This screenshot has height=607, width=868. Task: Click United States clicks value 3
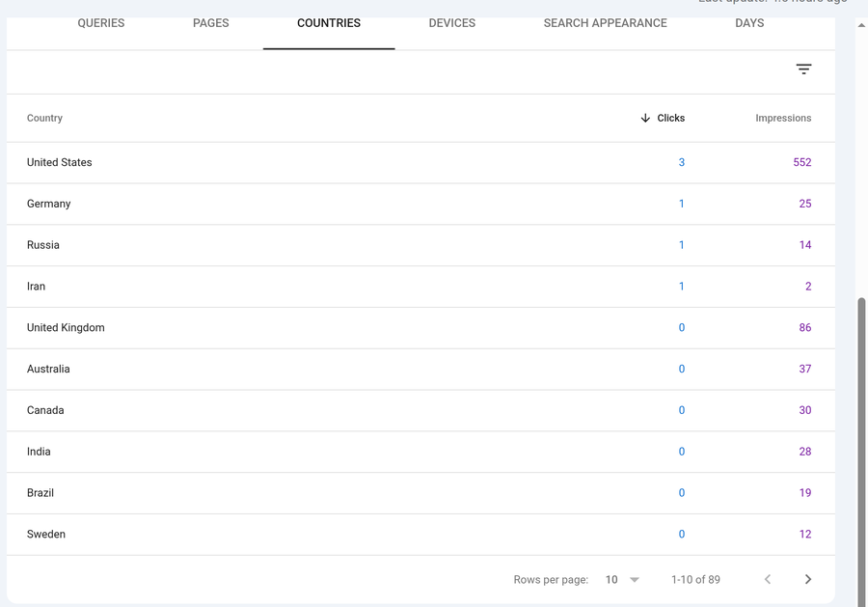coord(682,162)
